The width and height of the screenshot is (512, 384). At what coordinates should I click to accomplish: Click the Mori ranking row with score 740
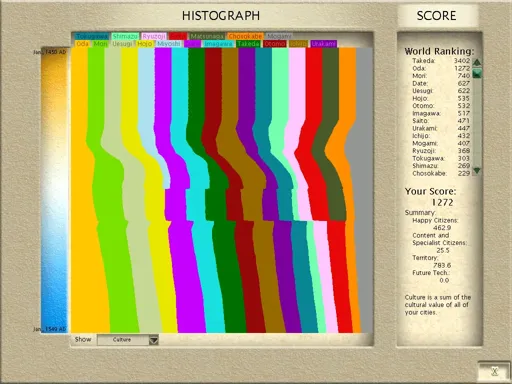441,76
